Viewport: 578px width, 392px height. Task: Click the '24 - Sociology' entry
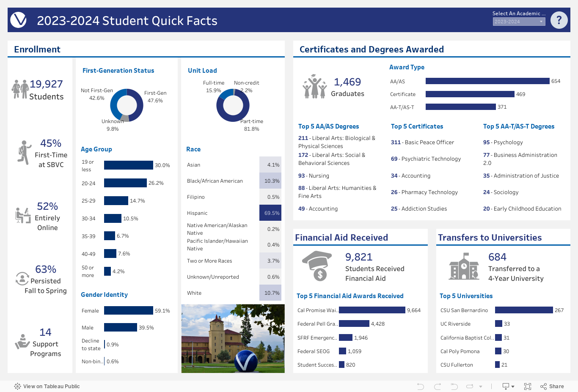(x=501, y=192)
